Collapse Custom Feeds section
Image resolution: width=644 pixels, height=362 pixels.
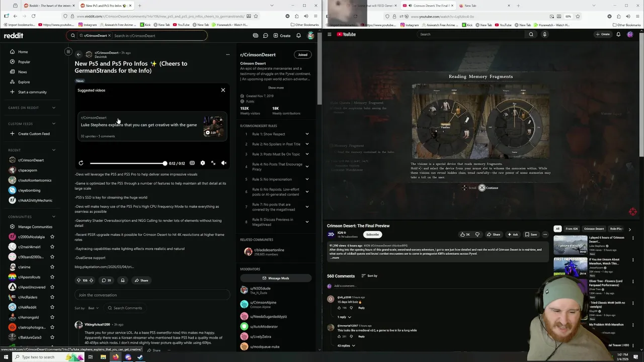point(54,124)
